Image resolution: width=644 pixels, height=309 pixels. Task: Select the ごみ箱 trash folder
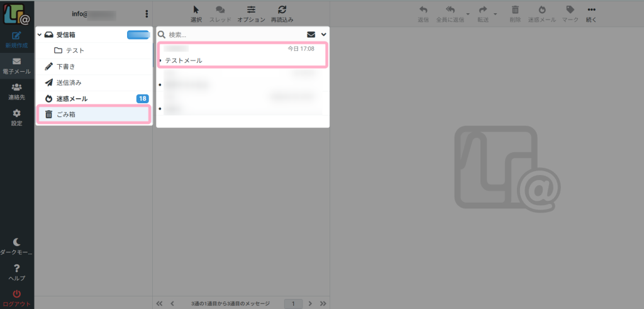click(x=94, y=115)
